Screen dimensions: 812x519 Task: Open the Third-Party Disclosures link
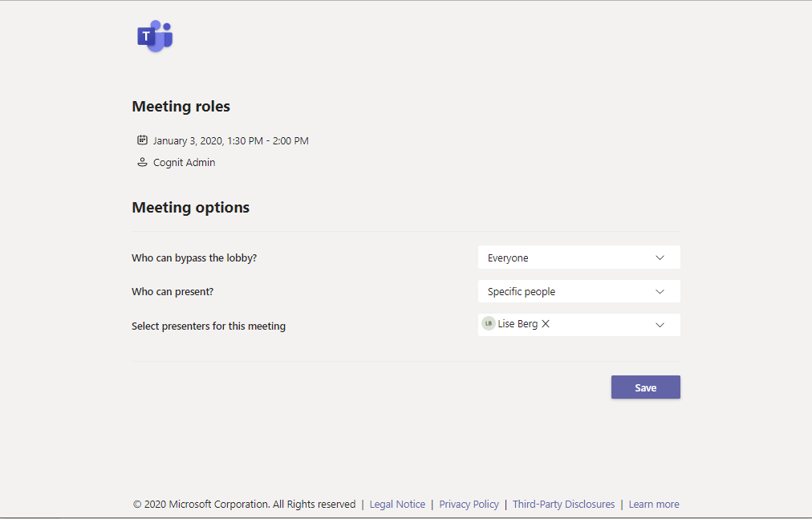[563, 505]
